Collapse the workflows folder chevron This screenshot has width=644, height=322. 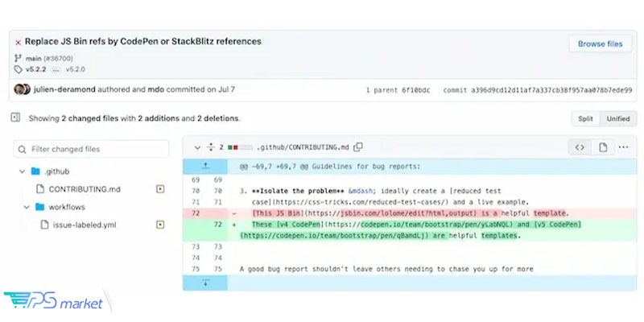point(27,207)
